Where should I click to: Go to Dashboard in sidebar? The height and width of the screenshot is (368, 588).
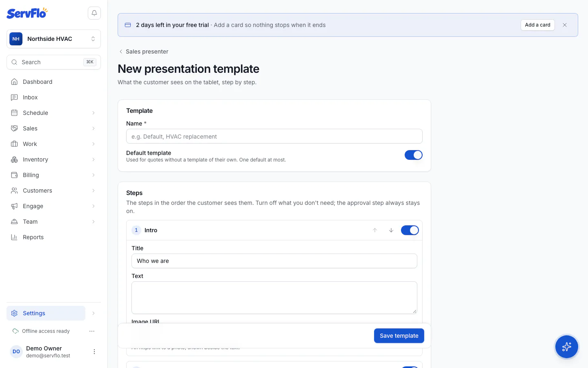(x=53, y=82)
